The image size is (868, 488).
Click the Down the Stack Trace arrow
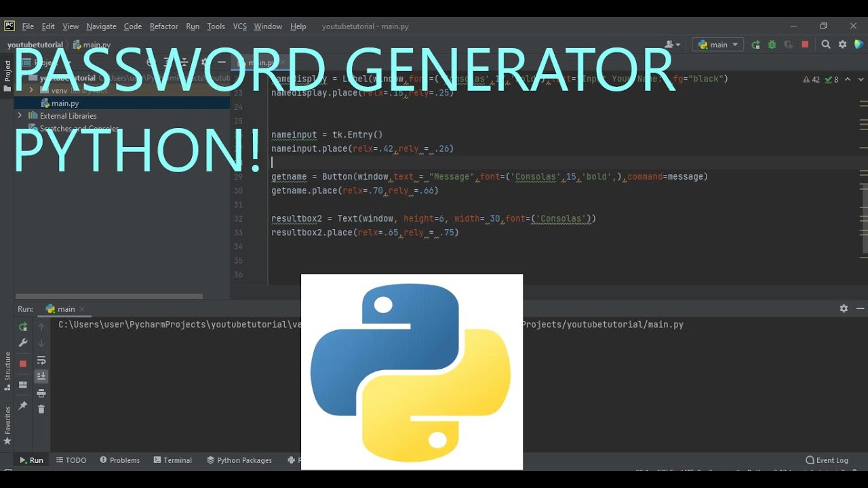tap(41, 343)
